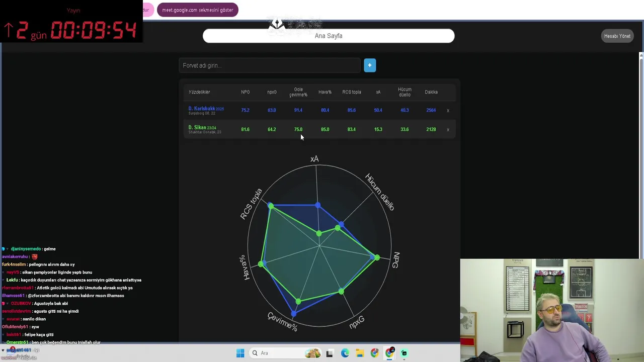
Task: Launch Microsoft Edge from the taskbar
Action: [345, 353]
